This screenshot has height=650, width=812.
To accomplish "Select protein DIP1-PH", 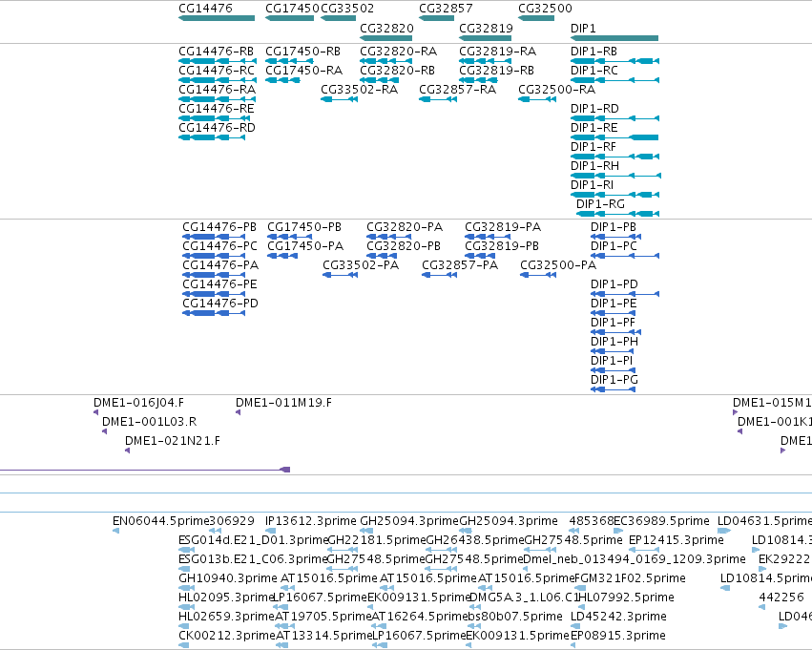I will (614, 343).
